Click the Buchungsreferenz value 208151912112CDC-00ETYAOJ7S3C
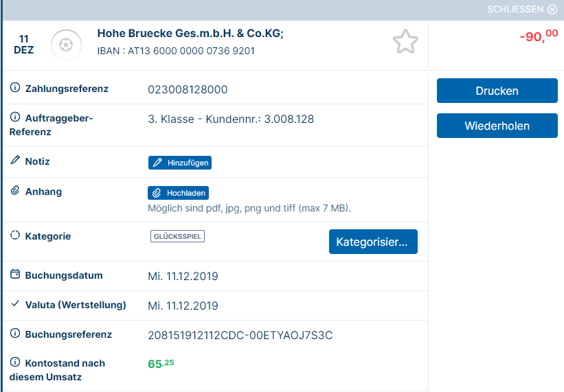Image resolution: width=564 pixels, height=392 pixels. (x=240, y=335)
